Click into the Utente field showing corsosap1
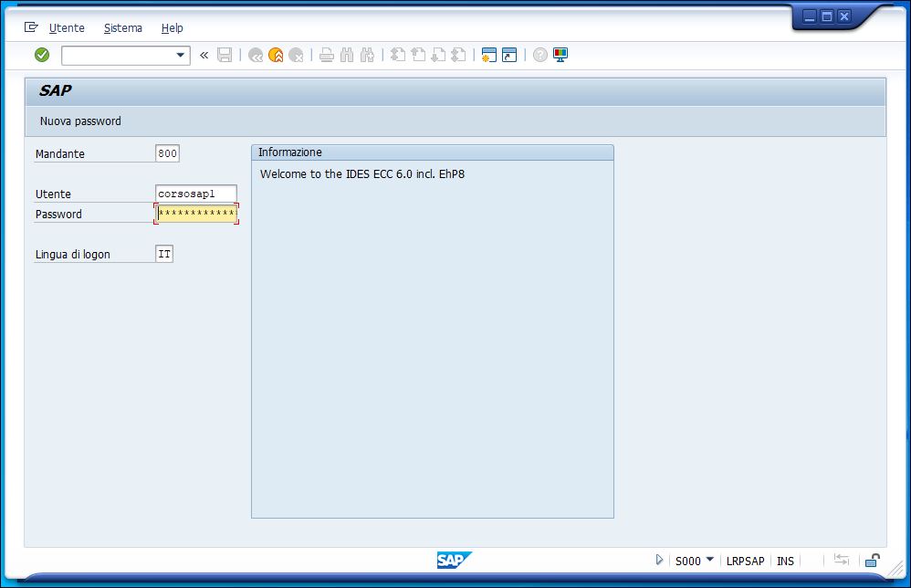The width and height of the screenshot is (911, 588). point(196,194)
